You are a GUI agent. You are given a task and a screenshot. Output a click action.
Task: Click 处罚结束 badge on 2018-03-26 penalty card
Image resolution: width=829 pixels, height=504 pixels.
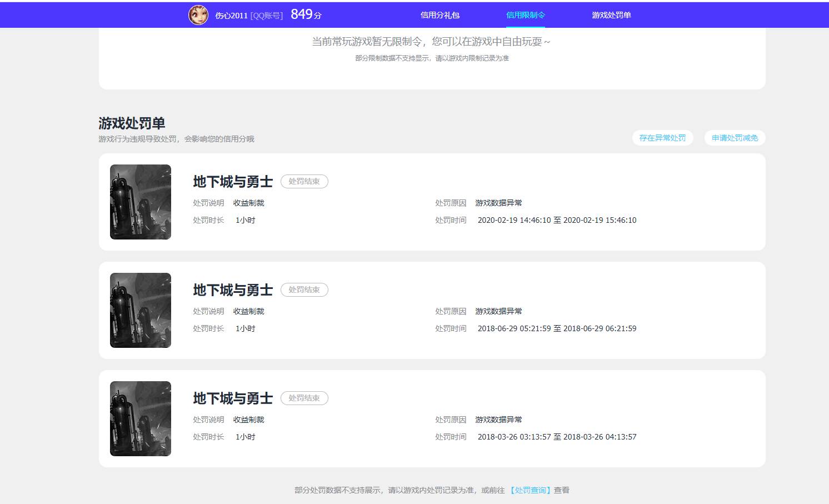304,398
